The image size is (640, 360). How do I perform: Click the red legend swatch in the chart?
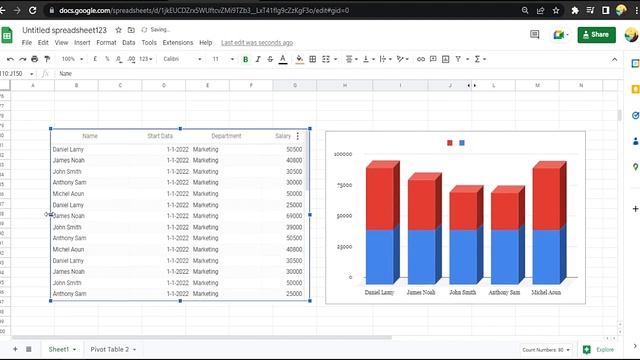(x=450, y=143)
